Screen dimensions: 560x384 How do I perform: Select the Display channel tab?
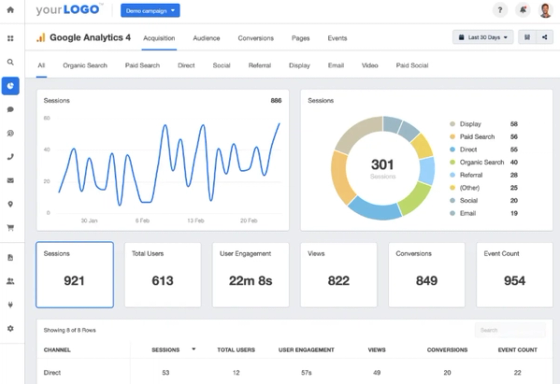[x=299, y=65]
